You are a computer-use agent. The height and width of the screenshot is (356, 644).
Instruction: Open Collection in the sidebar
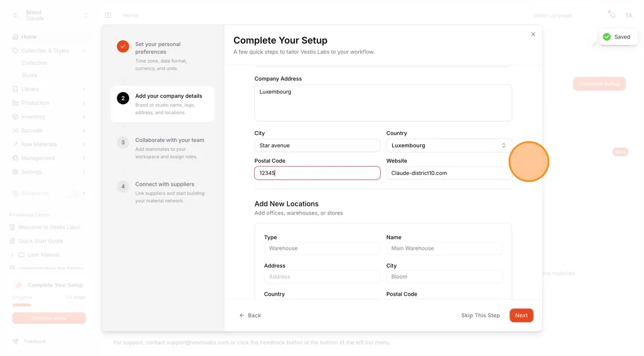pyautogui.click(x=34, y=63)
